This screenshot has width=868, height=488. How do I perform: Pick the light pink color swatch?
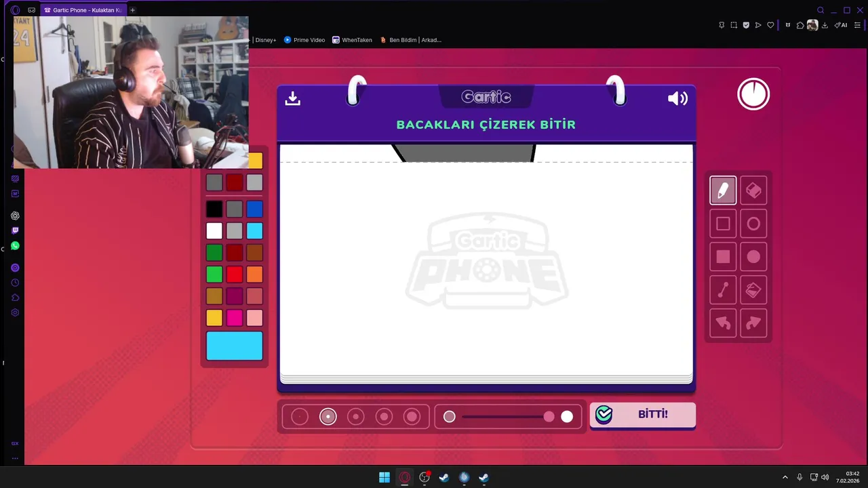tap(254, 318)
